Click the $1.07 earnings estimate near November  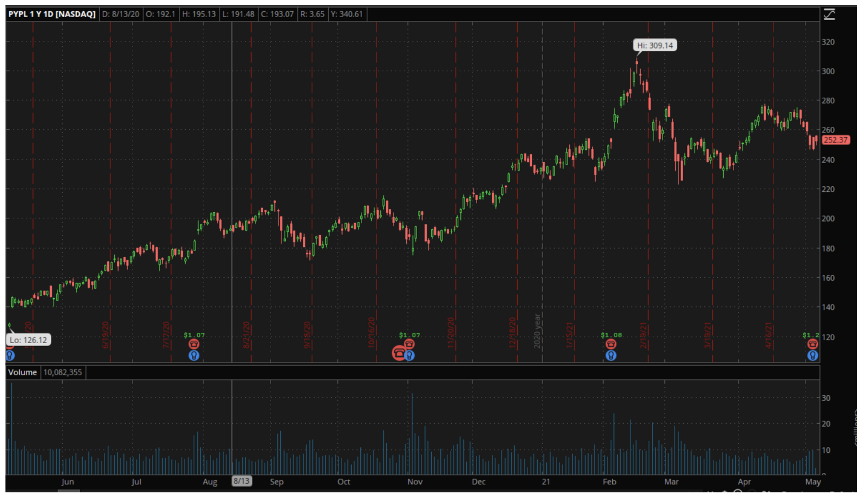tap(409, 335)
